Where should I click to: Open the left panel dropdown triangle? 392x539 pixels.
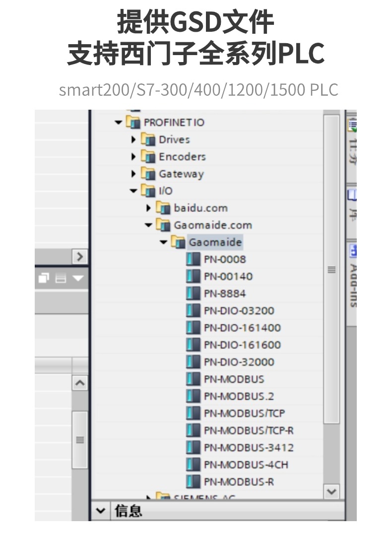pos(78,278)
